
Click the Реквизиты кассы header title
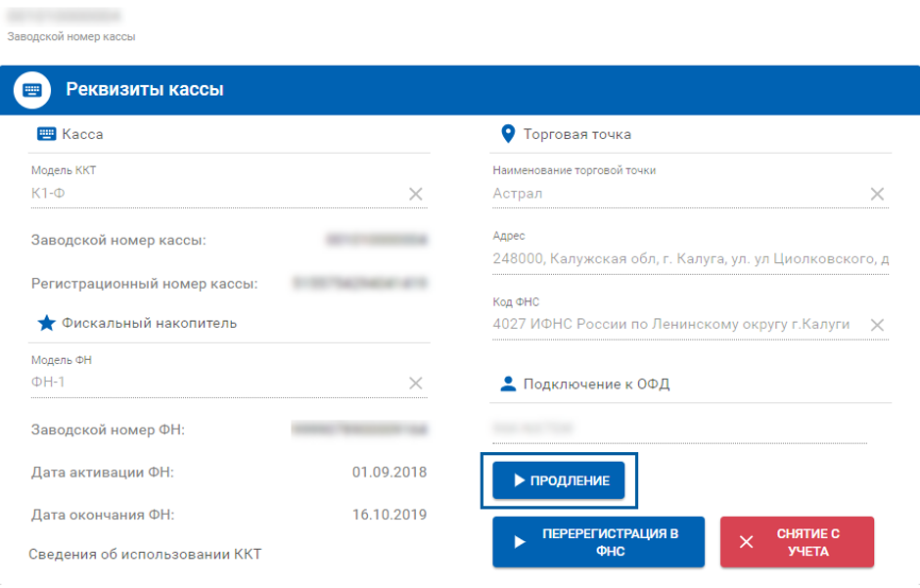(145, 89)
